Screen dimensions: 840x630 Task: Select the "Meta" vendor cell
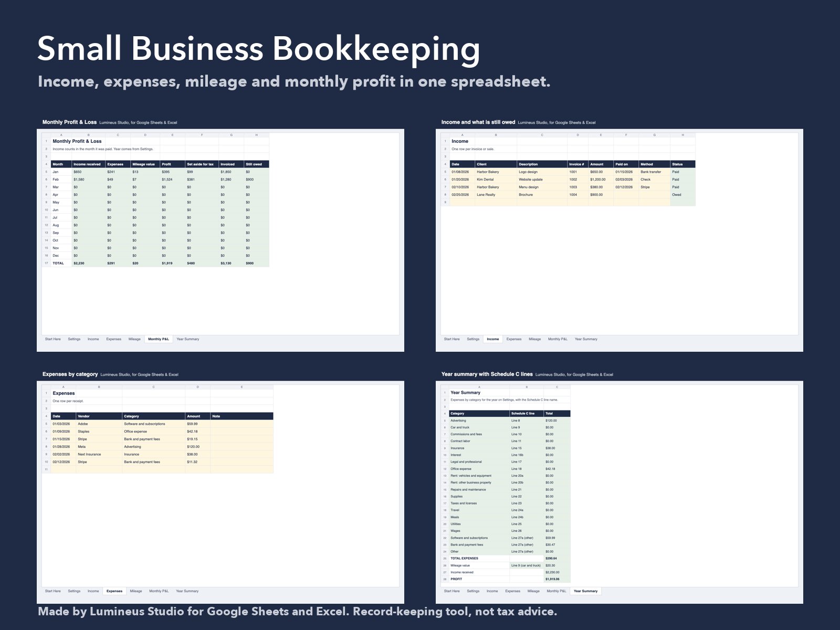tap(99, 447)
